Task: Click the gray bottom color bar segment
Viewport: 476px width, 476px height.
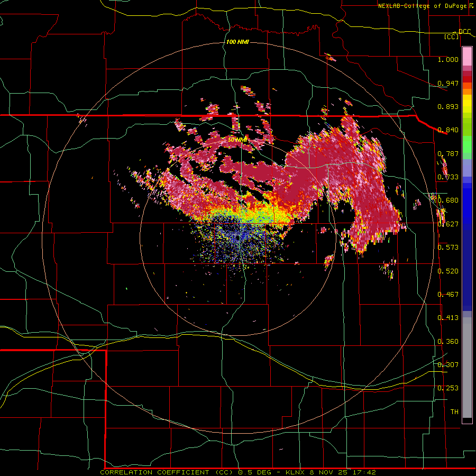Action: [467, 368]
